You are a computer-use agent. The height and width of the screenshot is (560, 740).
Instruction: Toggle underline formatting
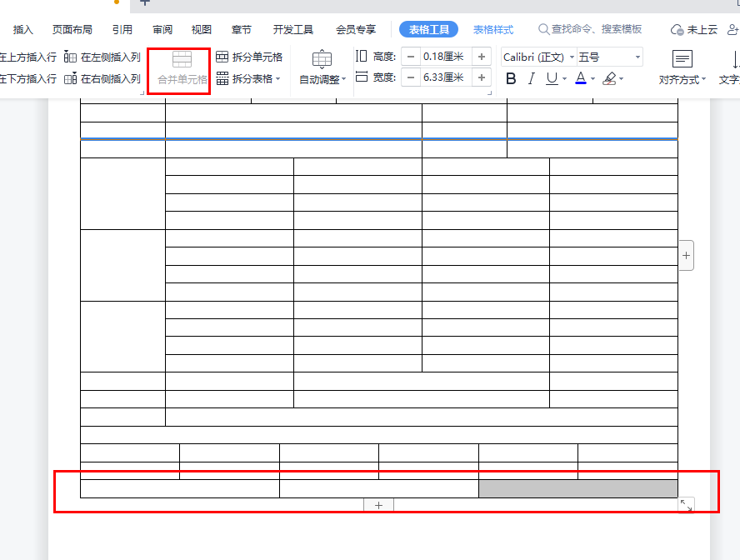[x=551, y=78]
